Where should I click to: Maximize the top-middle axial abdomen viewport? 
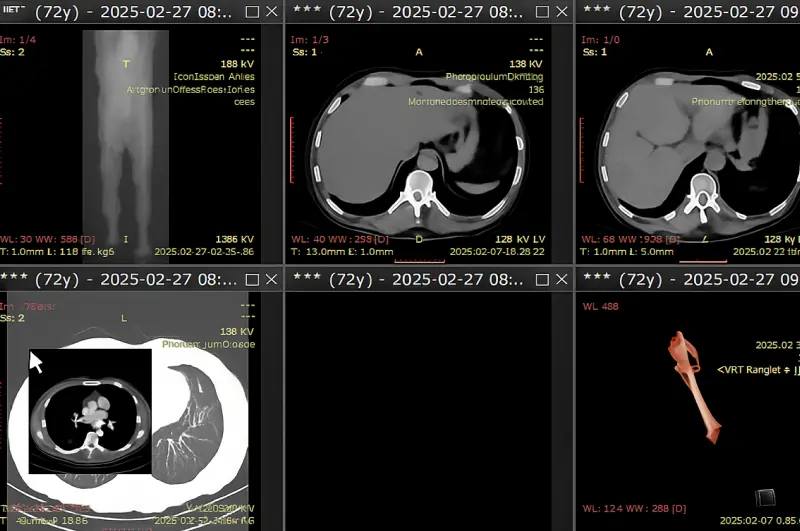pos(543,12)
